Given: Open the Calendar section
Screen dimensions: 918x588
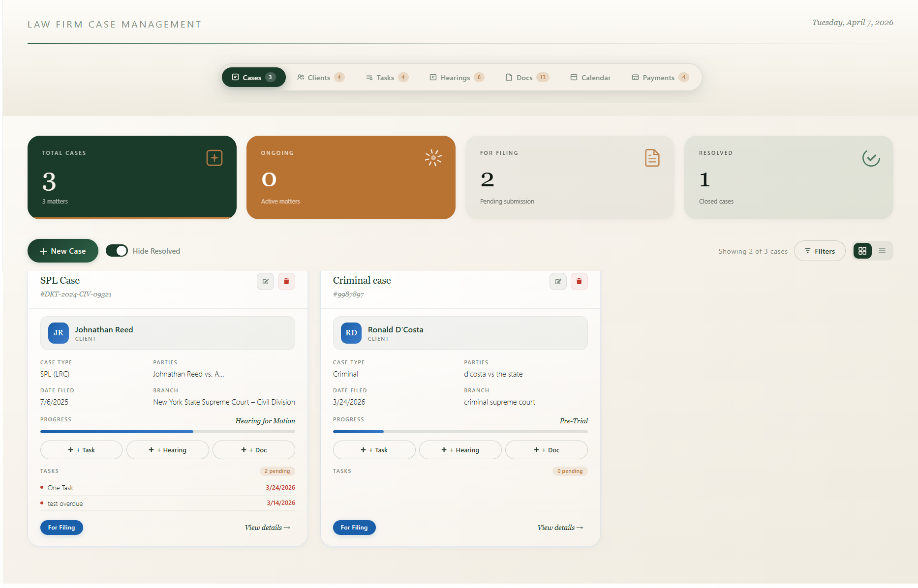Looking at the screenshot, I should [590, 77].
